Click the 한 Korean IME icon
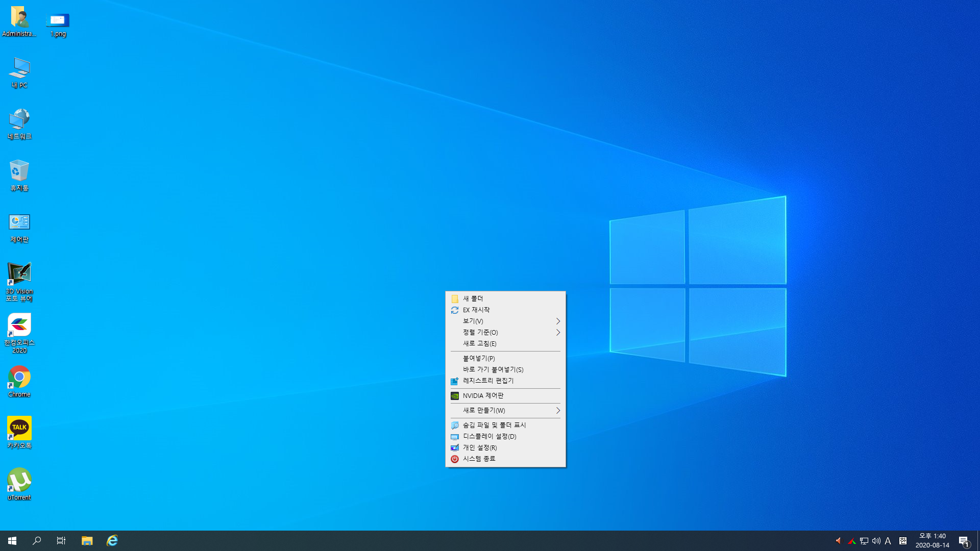Viewport: 980px width, 551px height. (x=902, y=541)
